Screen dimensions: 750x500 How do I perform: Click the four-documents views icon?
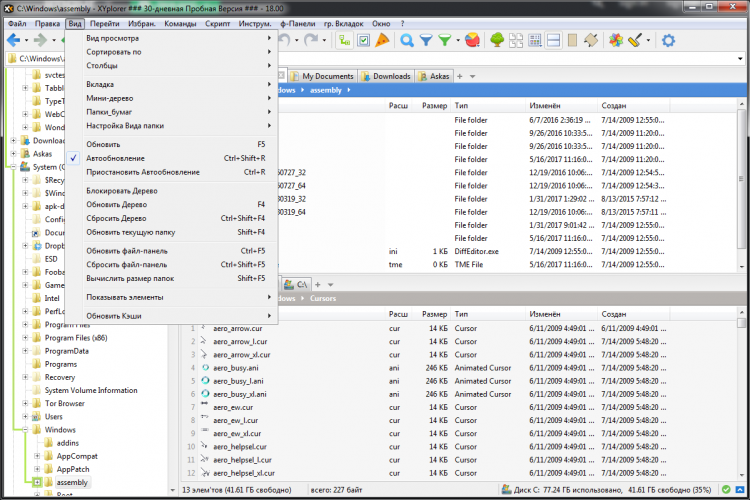pyautogui.click(x=516, y=41)
